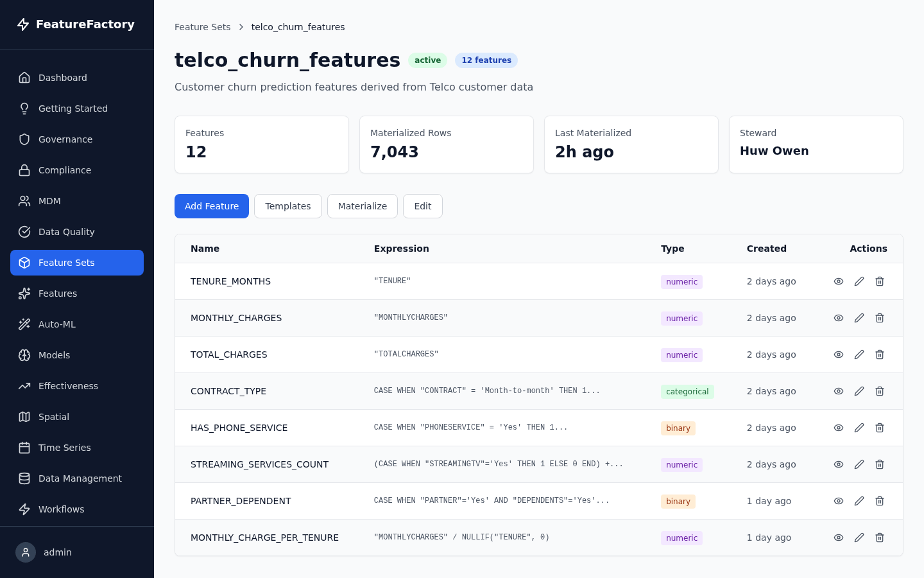924x578 pixels.
Task: Click the Time Series calendar icon
Action: coord(24,448)
